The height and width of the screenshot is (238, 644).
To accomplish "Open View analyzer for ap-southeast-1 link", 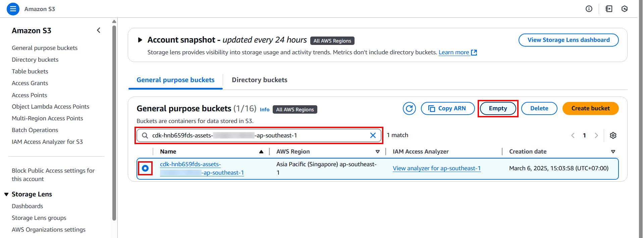I will (437, 168).
